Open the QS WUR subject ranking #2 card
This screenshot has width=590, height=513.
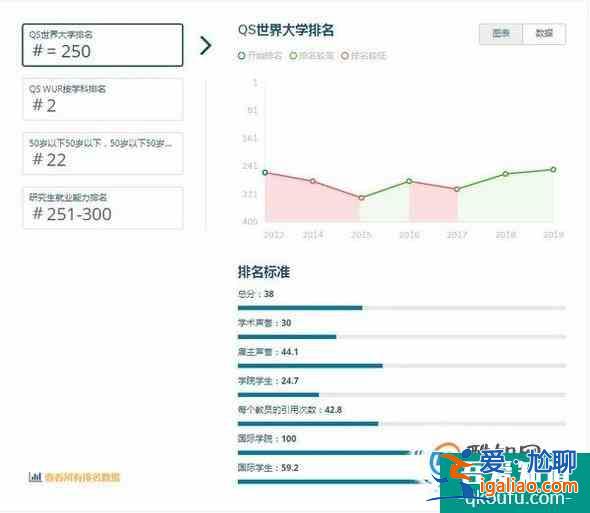pos(103,99)
